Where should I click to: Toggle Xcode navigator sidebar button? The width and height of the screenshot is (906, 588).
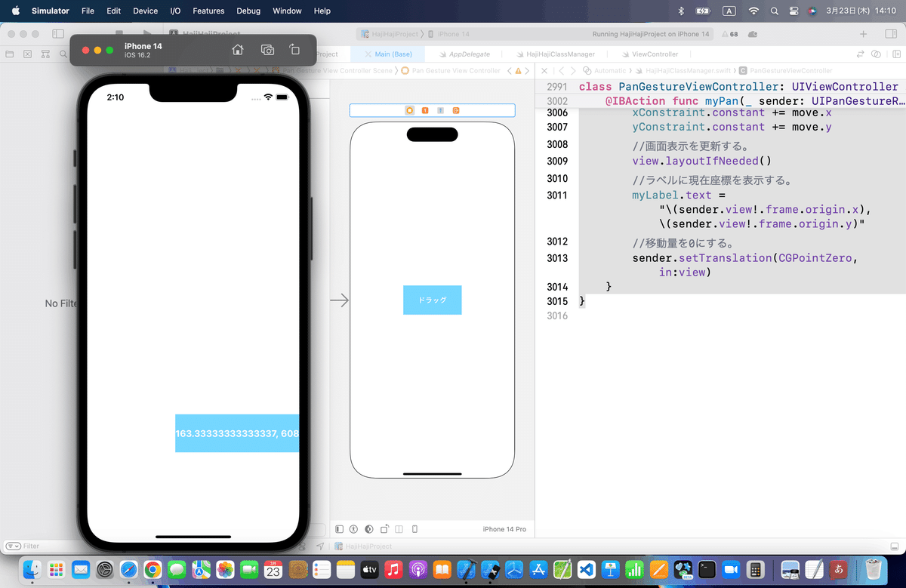tap(58, 34)
